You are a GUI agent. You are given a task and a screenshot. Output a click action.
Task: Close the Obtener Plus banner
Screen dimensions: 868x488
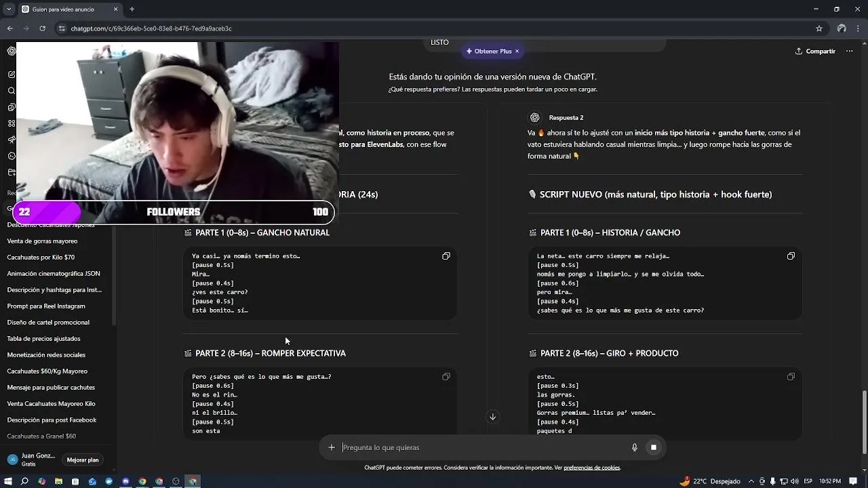point(517,51)
